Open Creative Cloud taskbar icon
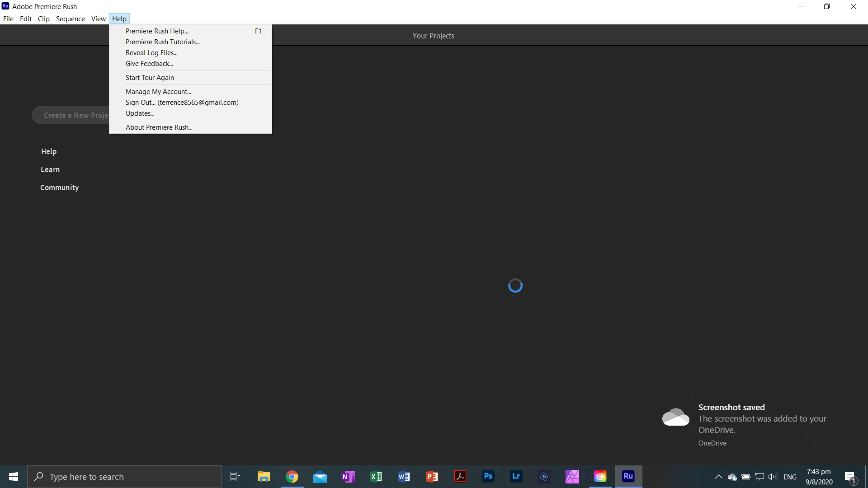Viewport: 868px width, 488px height. [x=600, y=476]
